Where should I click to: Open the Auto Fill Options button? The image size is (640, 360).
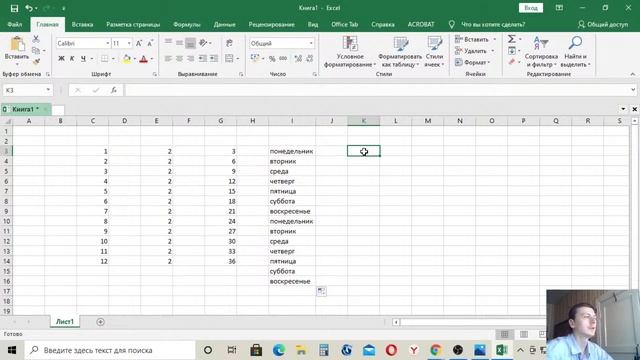point(321,291)
